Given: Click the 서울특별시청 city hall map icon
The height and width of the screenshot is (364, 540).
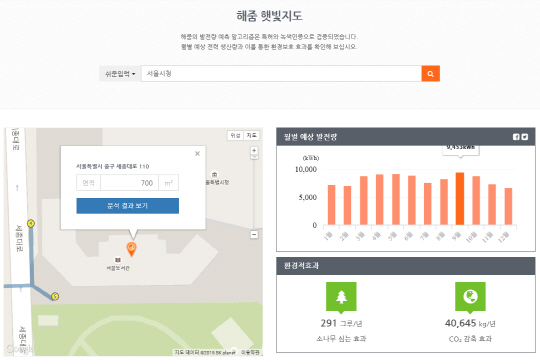Looking at the screenshot, I should pyautogui.click(x=215, y=174).
